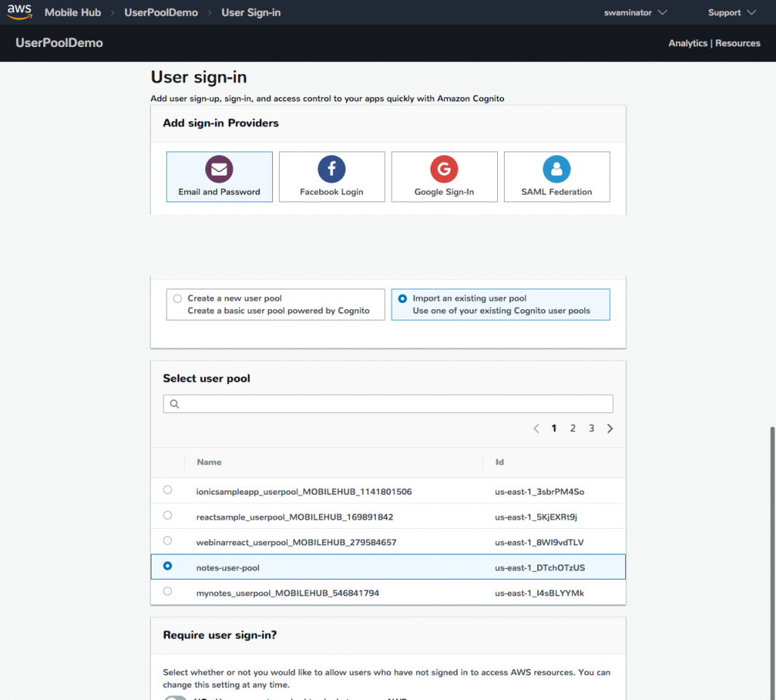Toggle the require sign-in switch

coord(175,698)
